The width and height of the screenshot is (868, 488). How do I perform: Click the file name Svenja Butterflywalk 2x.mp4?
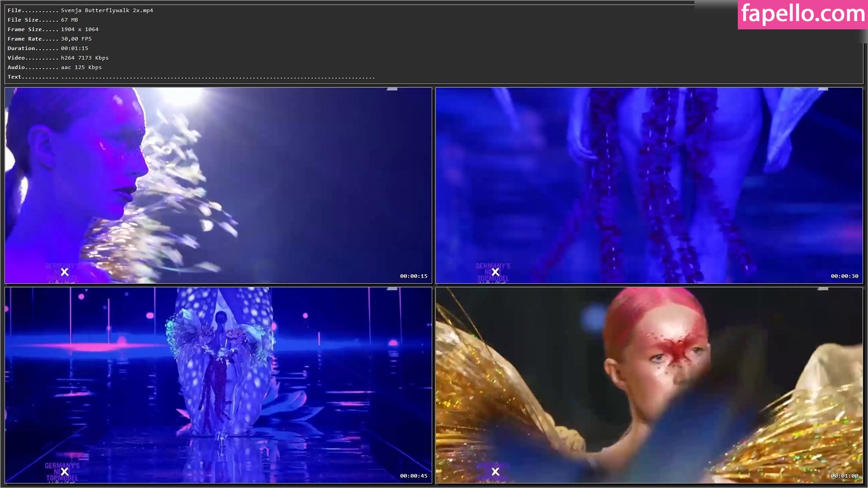107,10
